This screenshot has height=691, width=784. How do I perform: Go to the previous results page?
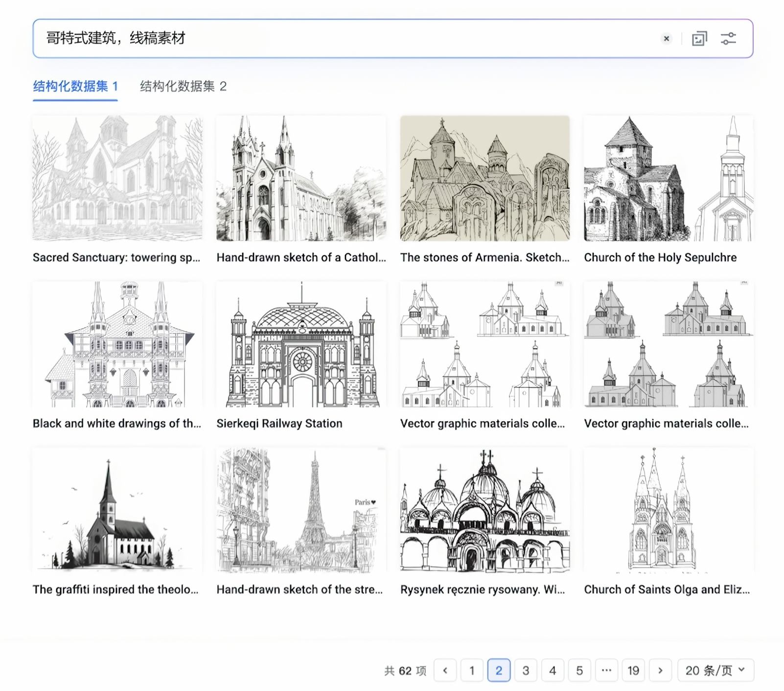click(445, 670)
